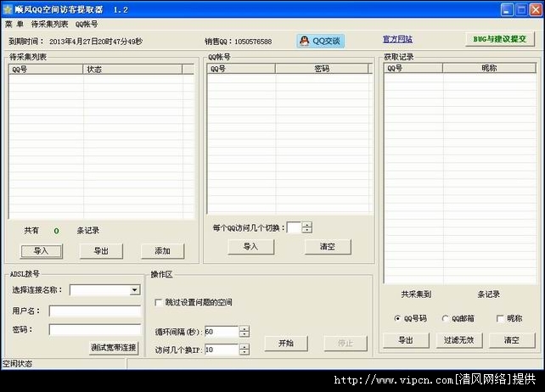
Task: Decrease 访问几个换IP with down arrow
Action: [244, 351]
